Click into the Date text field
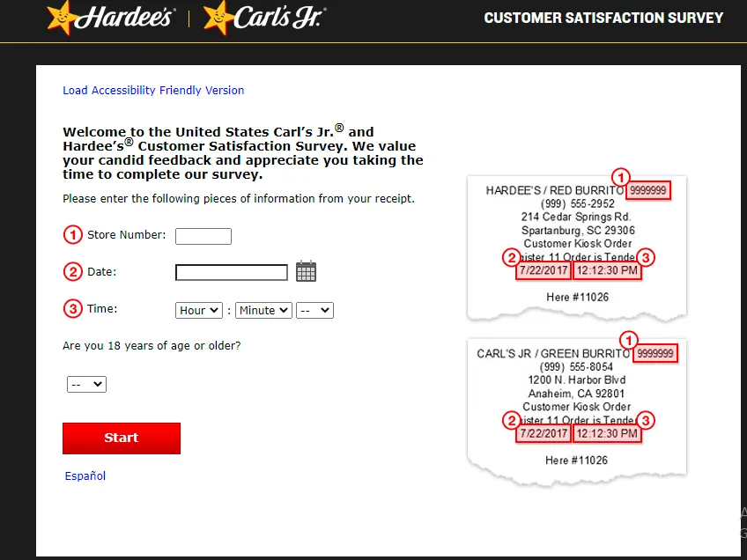747x560 pixels. (x=232, y=273)
